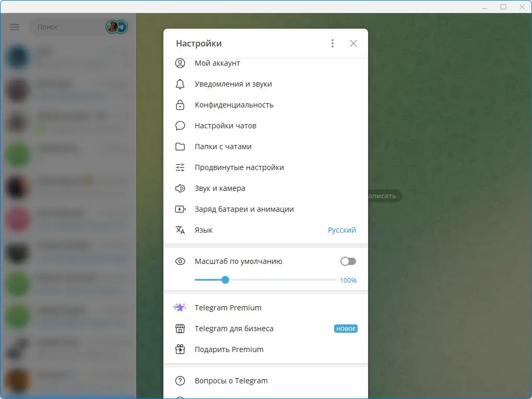The height and width of the screenshot is (399, 532).
Task: Click the shop icon for Telegram business
Action: point(180,329)
